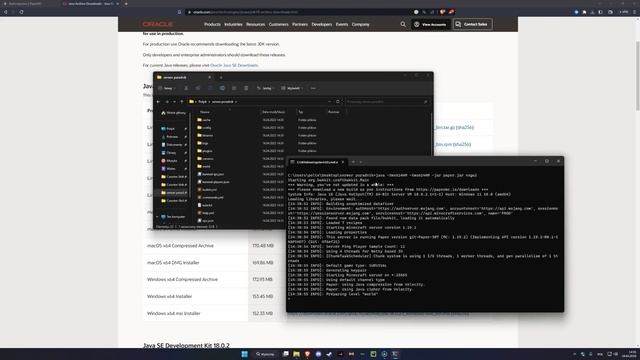
Task: Click the Brave Shields icon in address bar
Action: 442,12
